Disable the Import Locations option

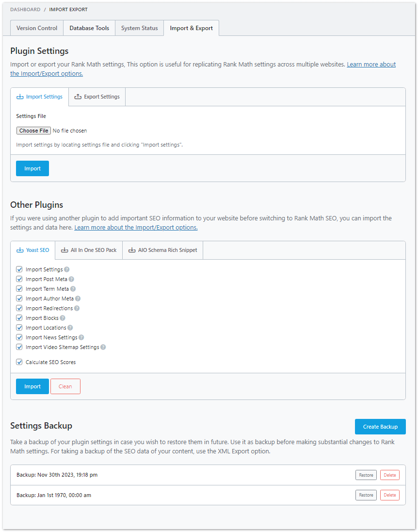coord(19,327)
